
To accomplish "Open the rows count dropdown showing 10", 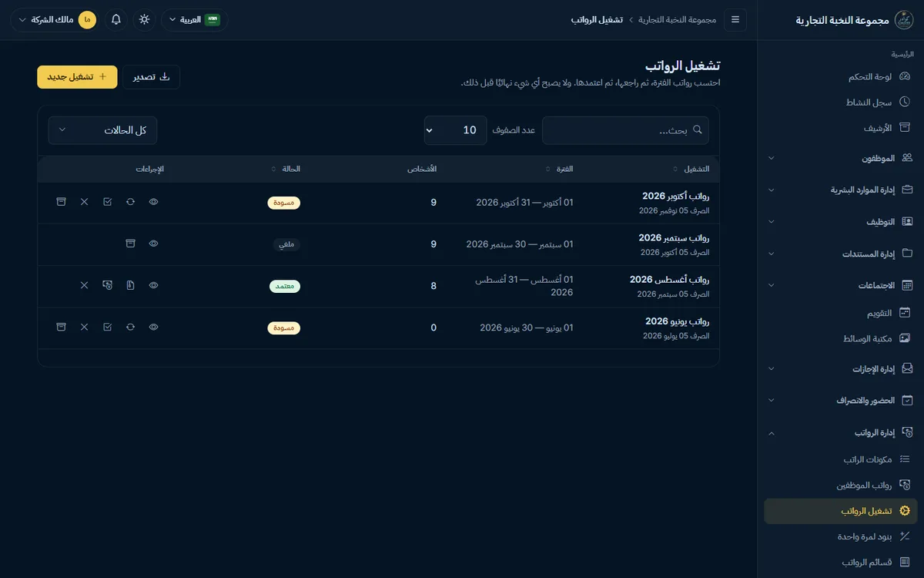I will tap(456, 130).
